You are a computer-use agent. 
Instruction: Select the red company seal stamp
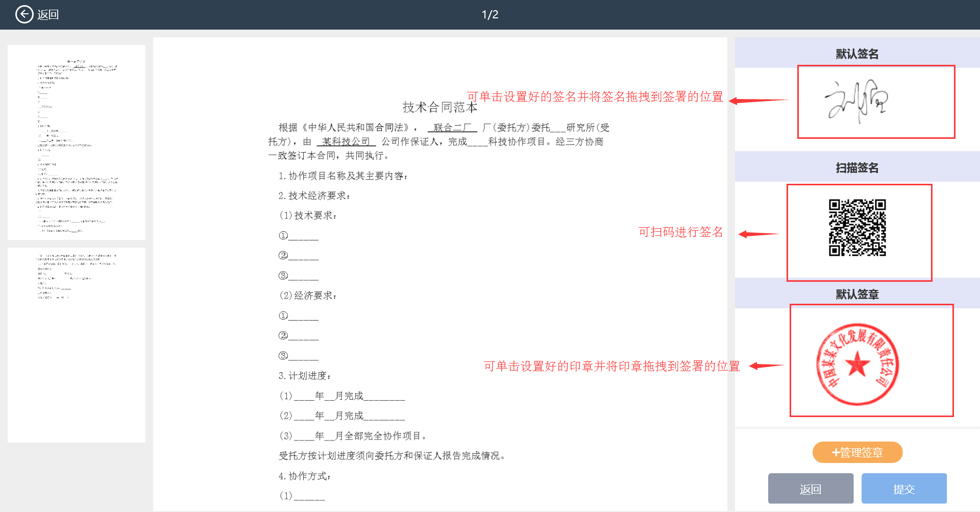click(857, 364)
